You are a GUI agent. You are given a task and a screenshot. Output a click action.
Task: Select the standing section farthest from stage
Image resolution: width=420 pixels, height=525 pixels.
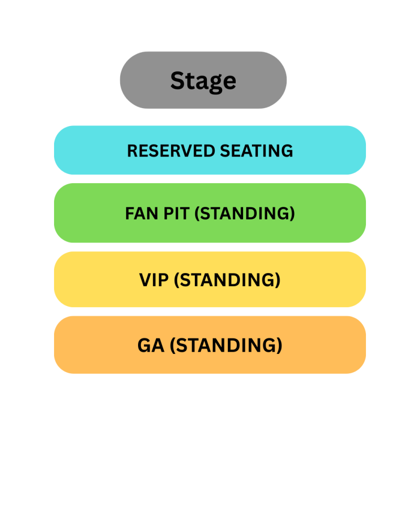210,345
